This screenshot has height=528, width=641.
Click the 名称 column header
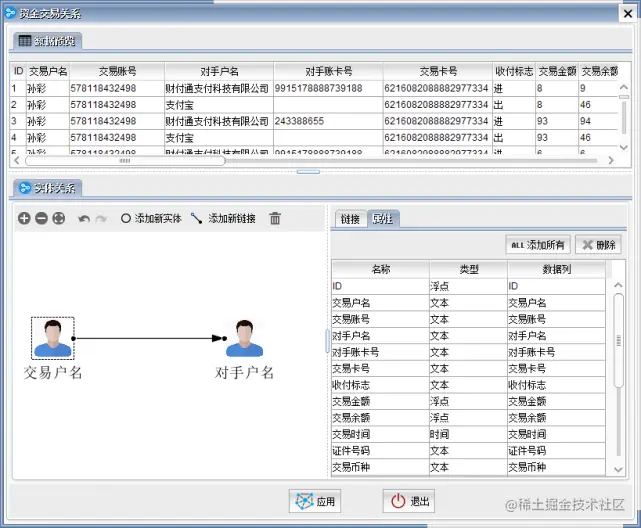pyautogui.click(x=380, y=269)
